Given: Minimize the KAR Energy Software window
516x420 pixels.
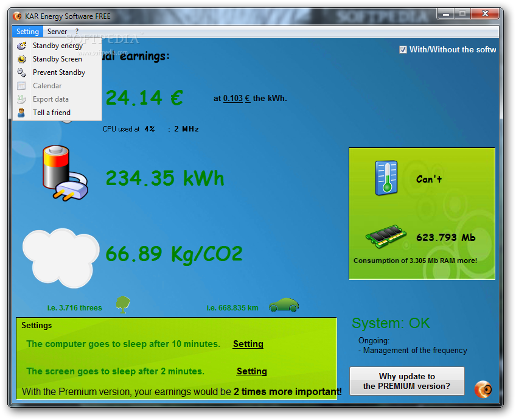Looking at the screenshot, I should (446, 14).
